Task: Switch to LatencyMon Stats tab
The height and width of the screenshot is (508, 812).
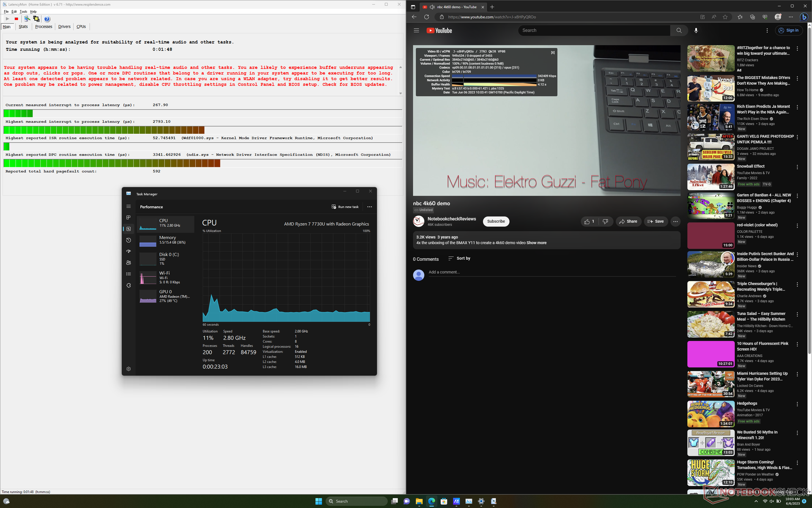Action: (x=23, y=27)
